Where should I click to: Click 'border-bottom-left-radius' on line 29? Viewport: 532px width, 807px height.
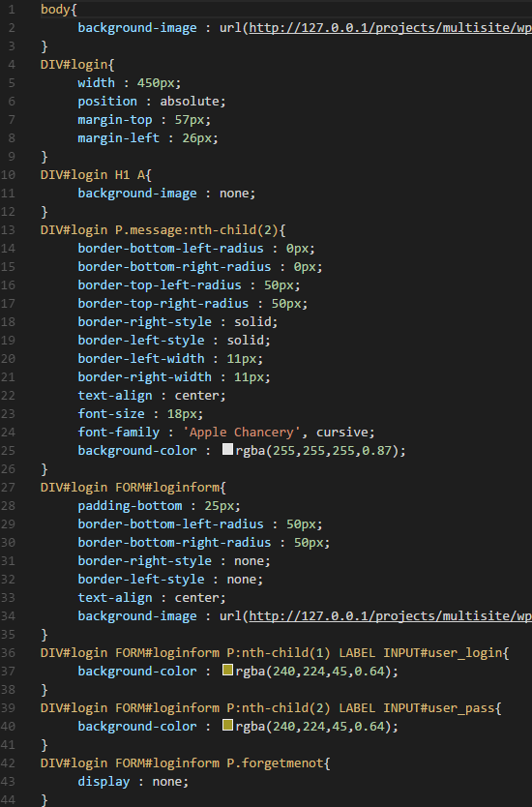point(170,524)
